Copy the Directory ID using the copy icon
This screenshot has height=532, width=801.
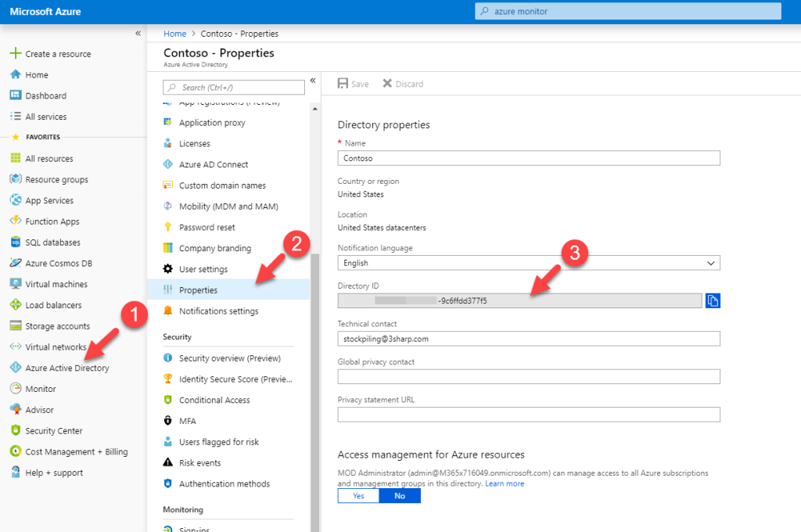713,300
